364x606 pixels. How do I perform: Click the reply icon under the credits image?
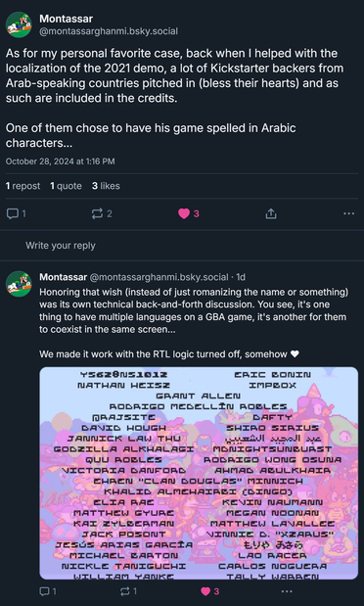(45, 591)
